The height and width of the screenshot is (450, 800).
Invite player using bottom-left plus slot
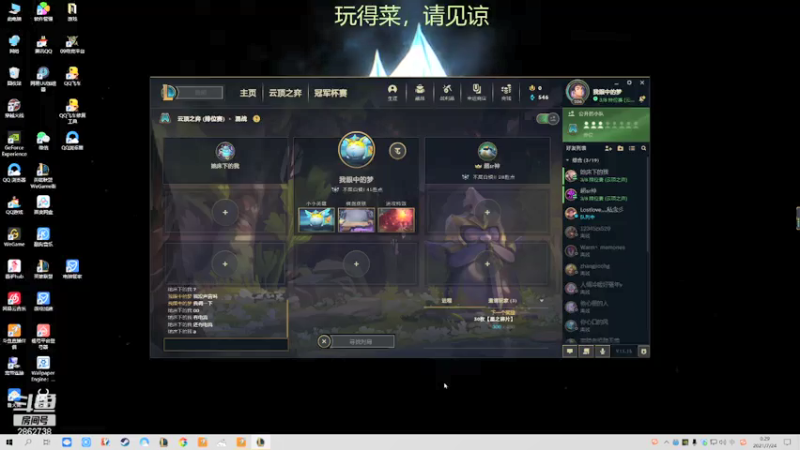click(225, 264)
